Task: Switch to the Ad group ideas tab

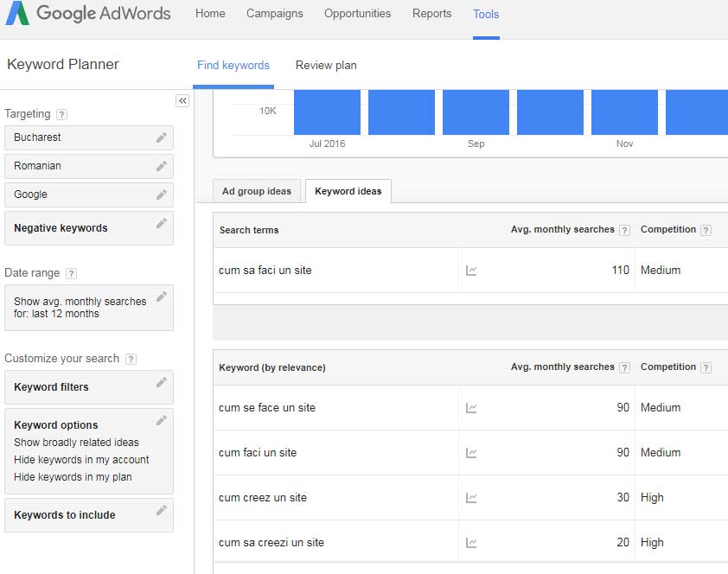Action: [256, 190]
